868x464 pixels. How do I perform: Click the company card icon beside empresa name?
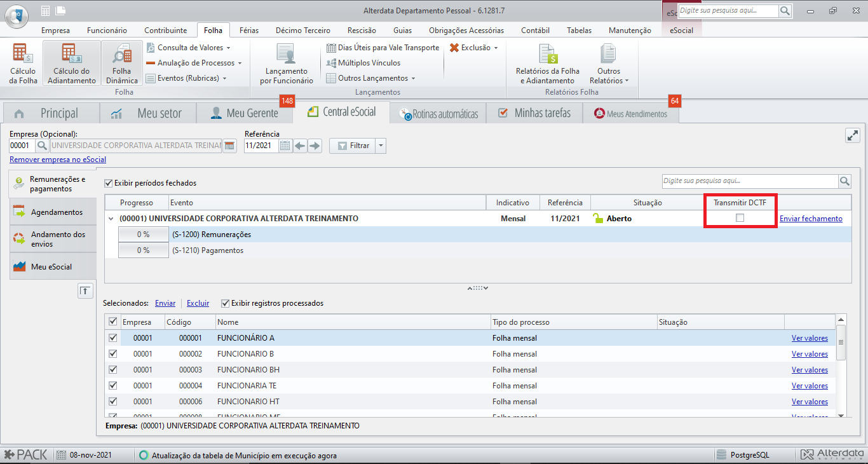pos(230,146)
